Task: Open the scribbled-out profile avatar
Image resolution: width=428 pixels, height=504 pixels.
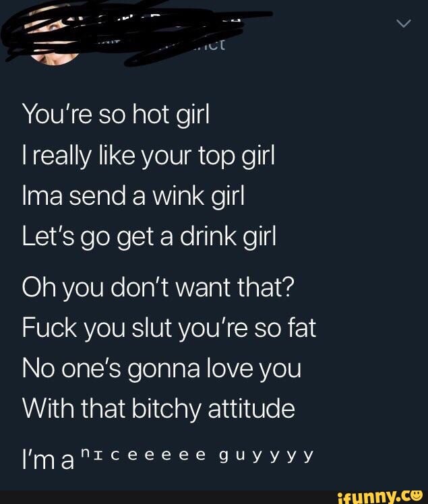Action: (53, 37)
